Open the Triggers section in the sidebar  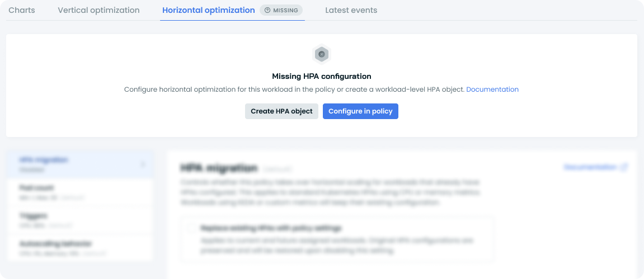80,220
